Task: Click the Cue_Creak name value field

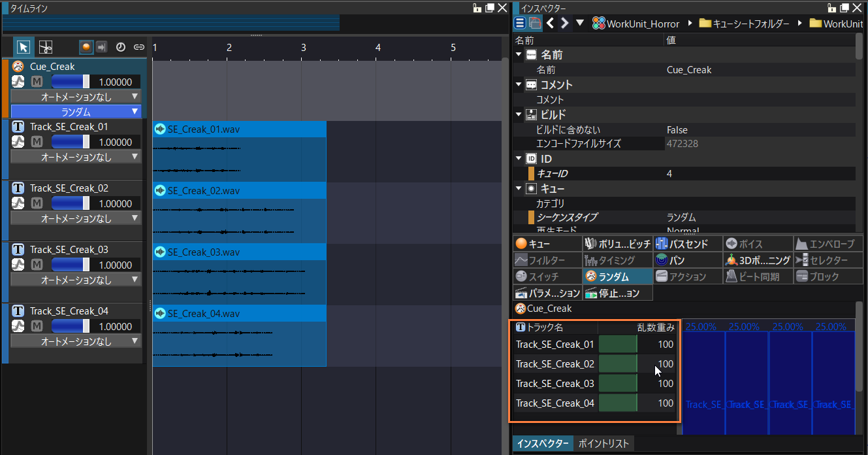Action: click(759, 70)
